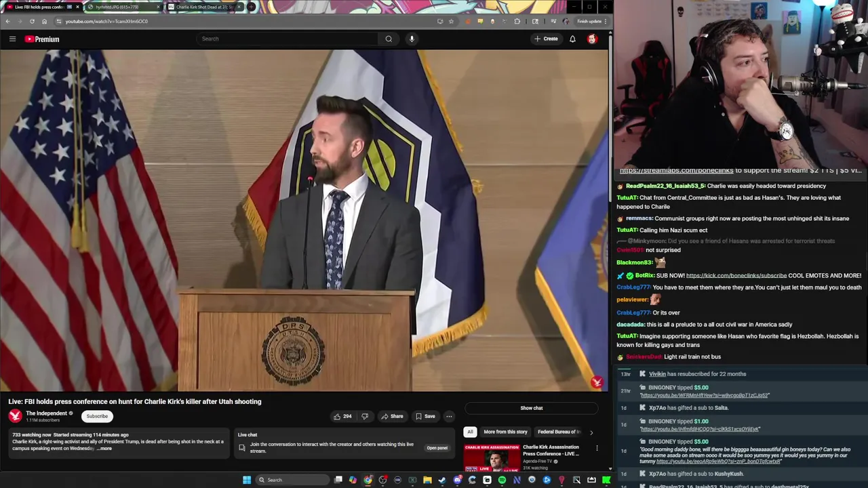Focus the YouTube search field
Viewport: 868px width, 488px height.
pos(288,39)
